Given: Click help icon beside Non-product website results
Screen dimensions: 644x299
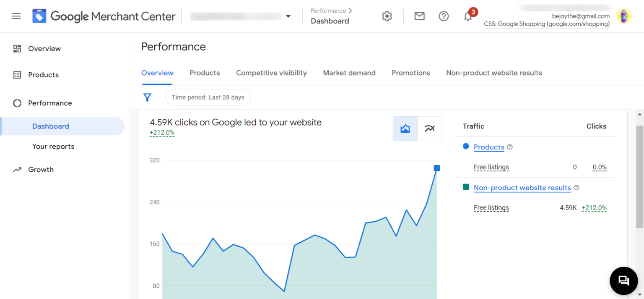Looking at the screenshot, I should (576, 188).
